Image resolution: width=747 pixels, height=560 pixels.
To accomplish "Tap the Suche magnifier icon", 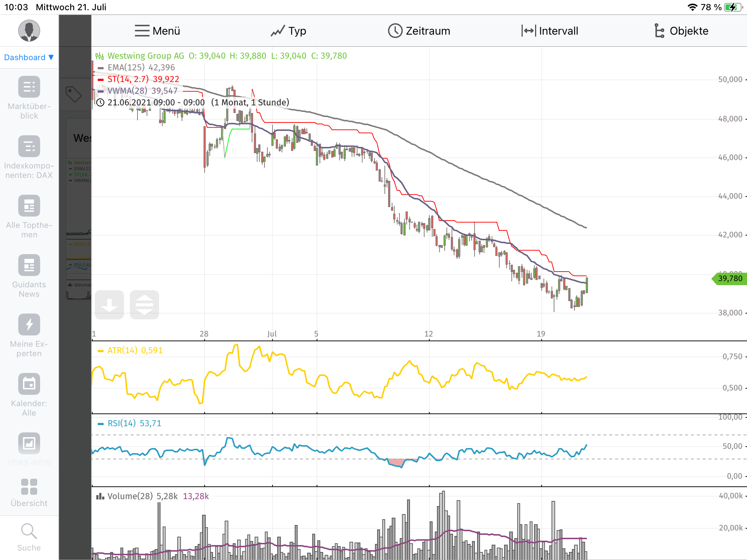I will coord(29,532).
